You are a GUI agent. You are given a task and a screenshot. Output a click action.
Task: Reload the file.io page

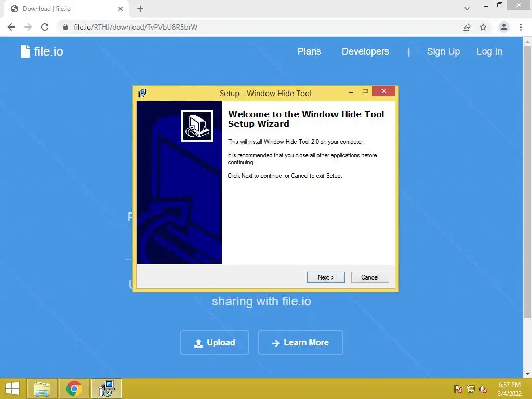(45, 27)
